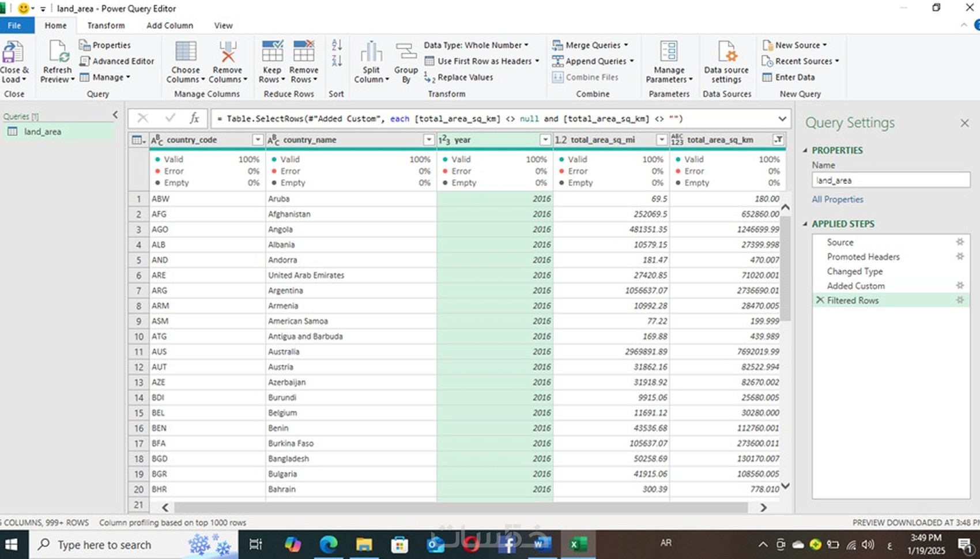Image resolution: width=980 pixels, height=559 pixels.
Task: Click the Group By icon
Action: 406,52
